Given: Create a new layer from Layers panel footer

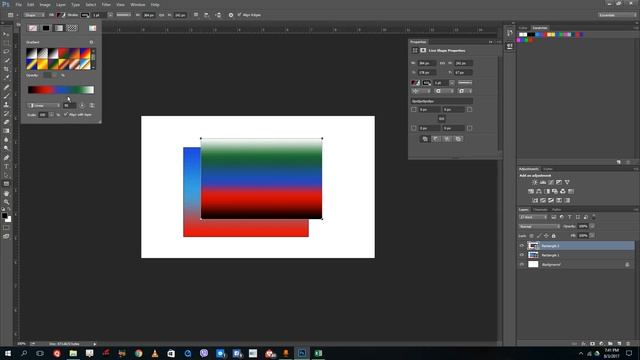Looking at the screenshot, I should tap(619, 344).
